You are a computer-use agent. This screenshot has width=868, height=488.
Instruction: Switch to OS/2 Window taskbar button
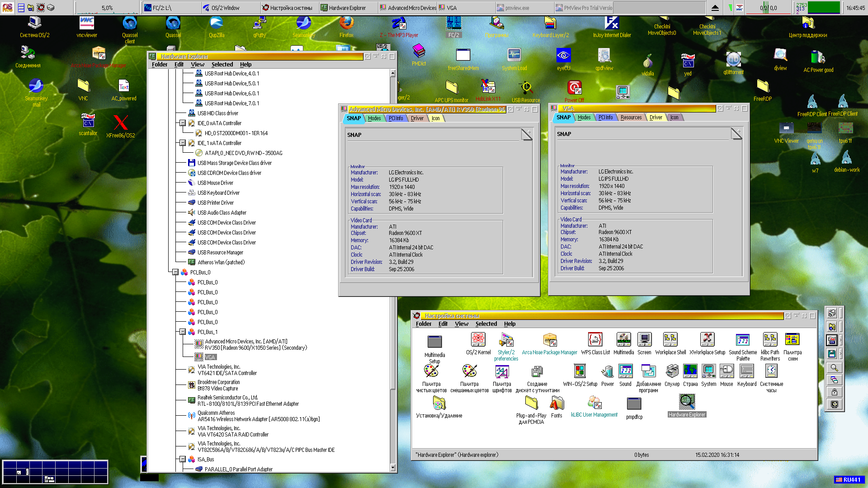point(231,8)
